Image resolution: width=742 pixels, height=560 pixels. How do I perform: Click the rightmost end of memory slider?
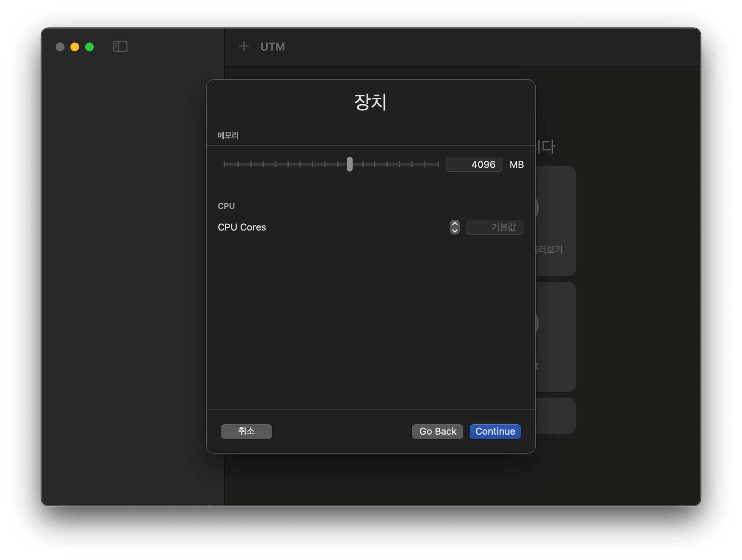pyautogui.click(x=438, y=164)
